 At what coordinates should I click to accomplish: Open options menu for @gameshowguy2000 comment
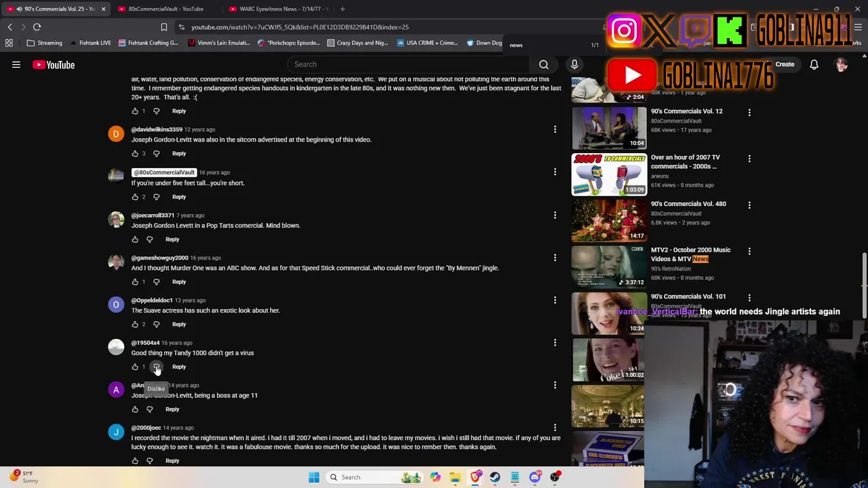(555, 258)
